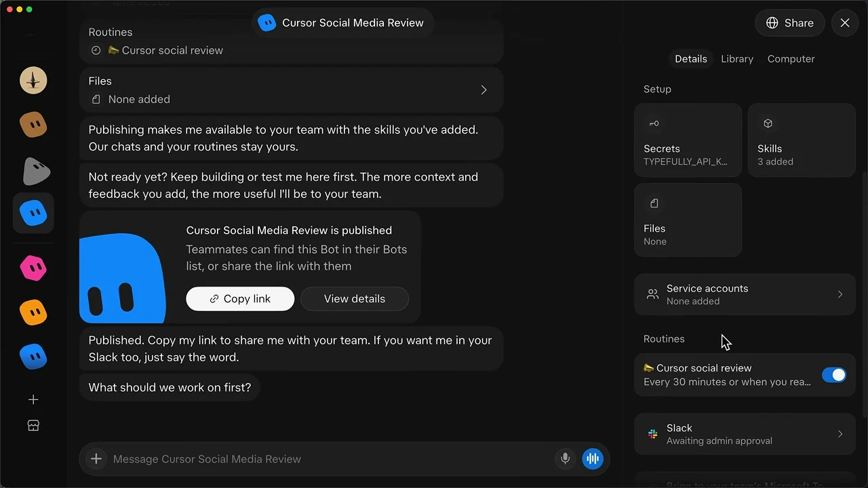
Task: Open the Skills card showing 3 added
Action: [x=802, y=140]
